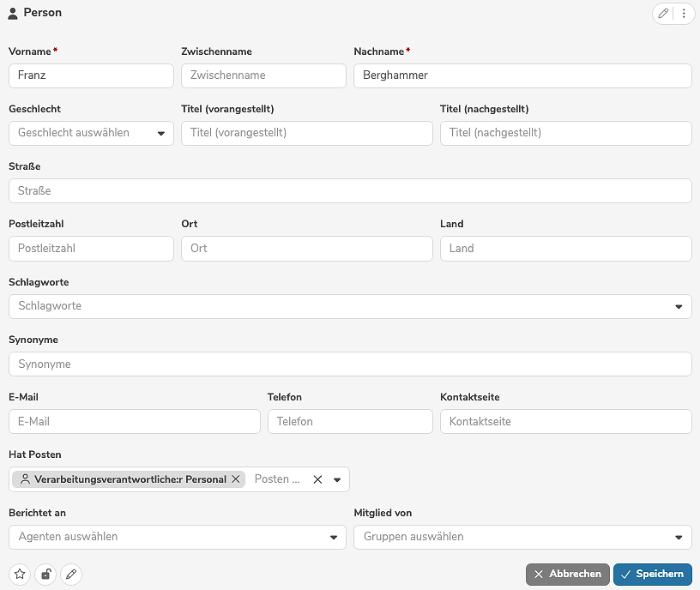Screen dimensions: 700x590
Task: Toggle the unlock padlock icon
Action: click(45, 575)
